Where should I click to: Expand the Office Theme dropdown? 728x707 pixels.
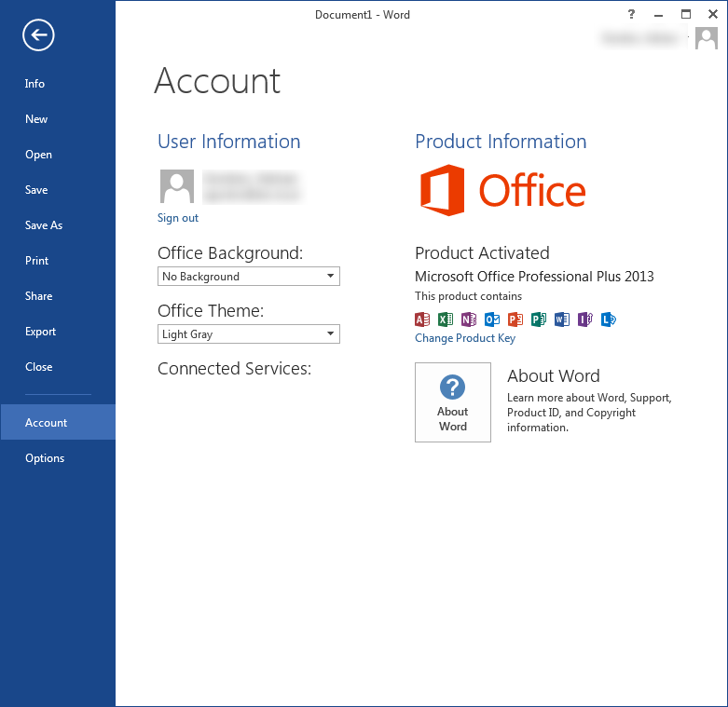tap(249, 334)
